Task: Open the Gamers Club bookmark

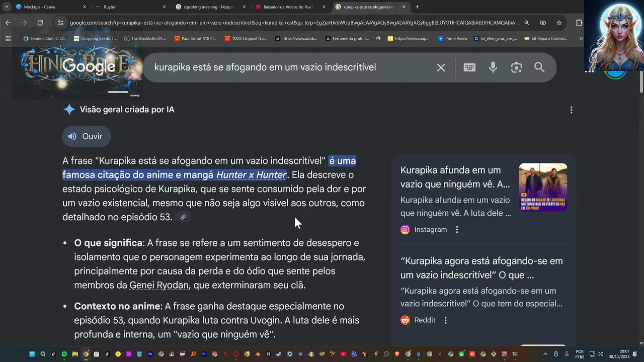Action: (x=44, y=38)
